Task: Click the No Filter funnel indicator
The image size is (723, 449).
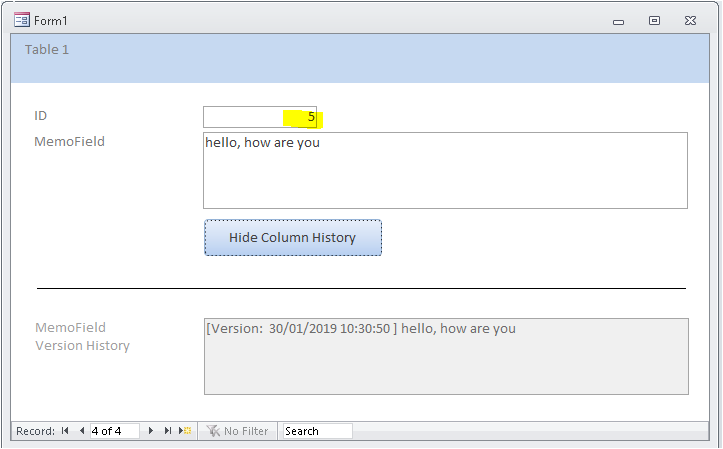Action: (x=237, y=431)
